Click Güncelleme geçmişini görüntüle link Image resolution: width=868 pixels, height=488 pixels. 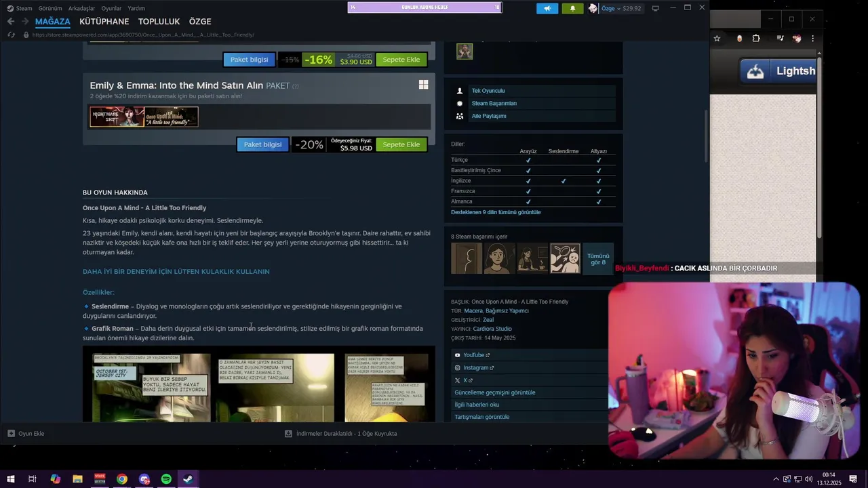[495, 392]
